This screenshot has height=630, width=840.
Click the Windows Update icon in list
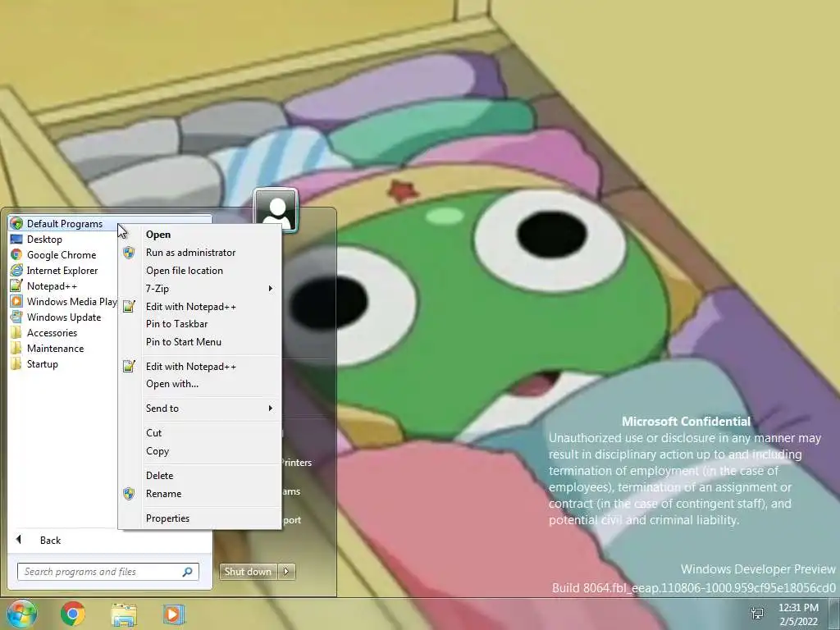click(16, 317)
